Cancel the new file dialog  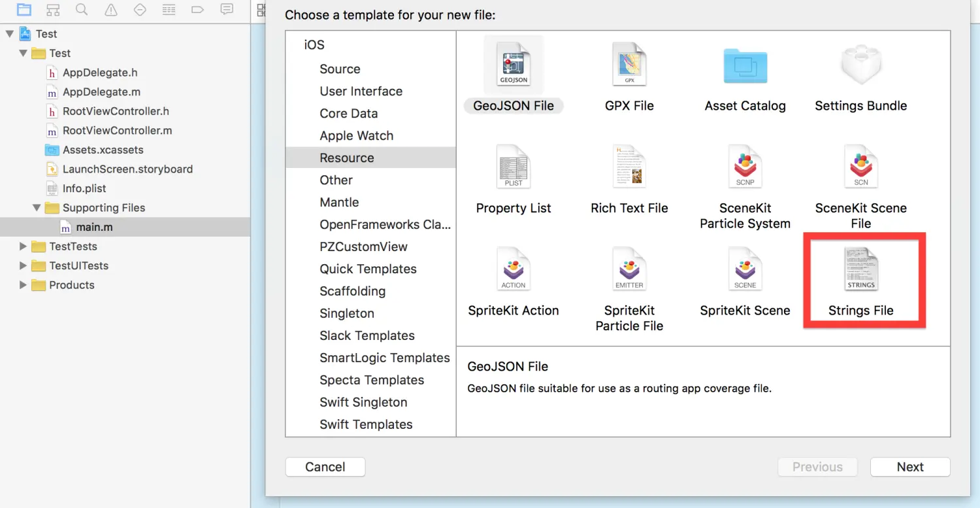325,467
